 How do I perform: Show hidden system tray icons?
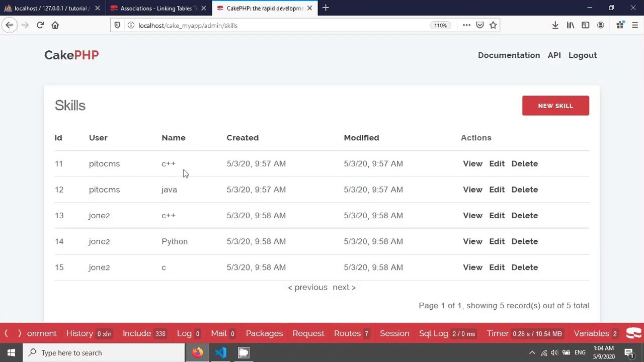532,353
